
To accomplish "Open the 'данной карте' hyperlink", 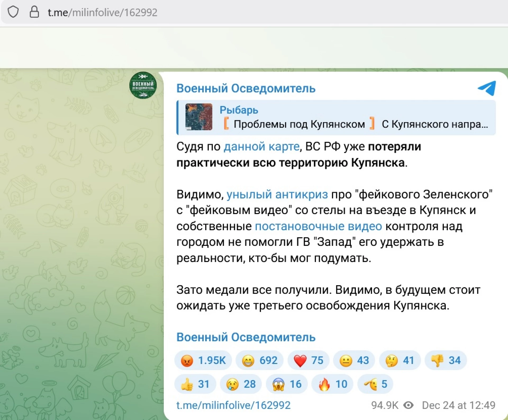I will 261,146.
